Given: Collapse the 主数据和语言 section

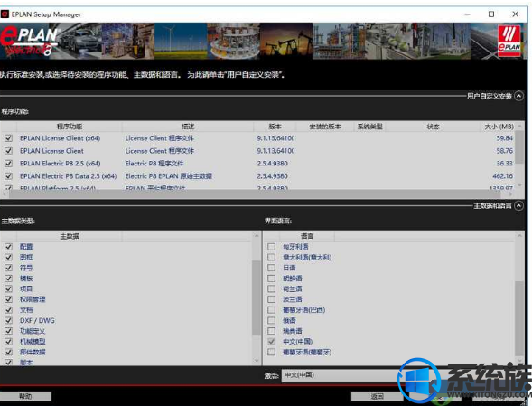Looking at the screenshot, I should pyautogui.click(x=518, y=206).
